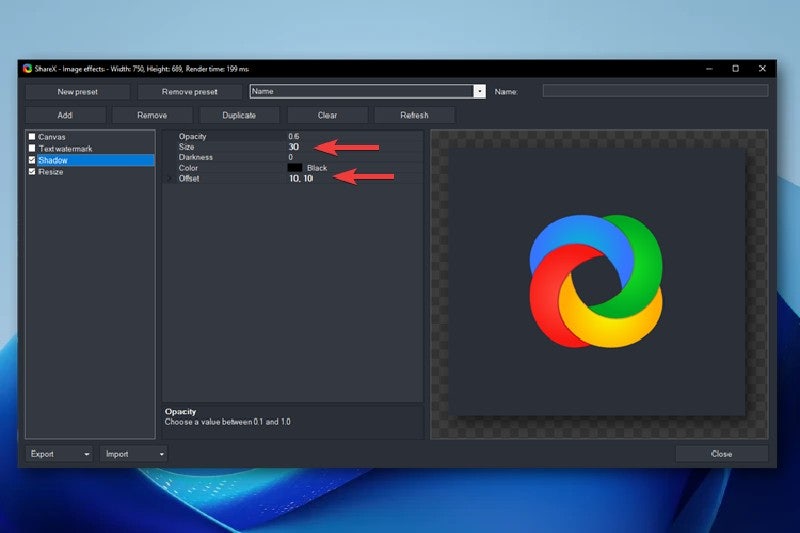
Task: Select the Opacity property label
Action: tap(192, 136)
